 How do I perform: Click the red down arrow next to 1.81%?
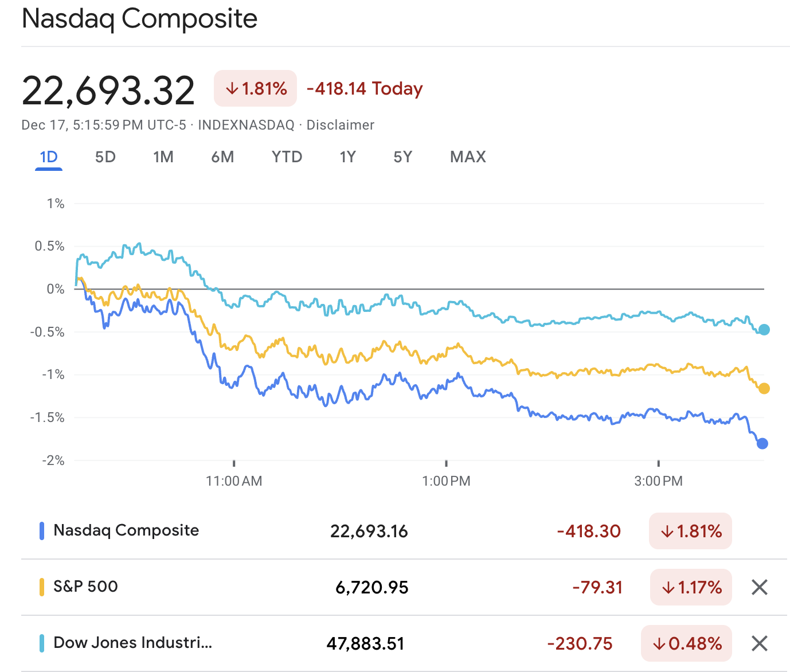(x=233, y=88)
